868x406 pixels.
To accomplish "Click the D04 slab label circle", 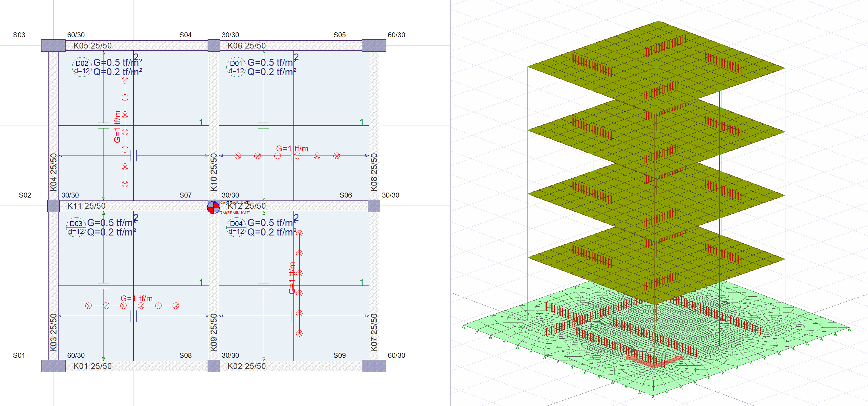I will point(236,228).
